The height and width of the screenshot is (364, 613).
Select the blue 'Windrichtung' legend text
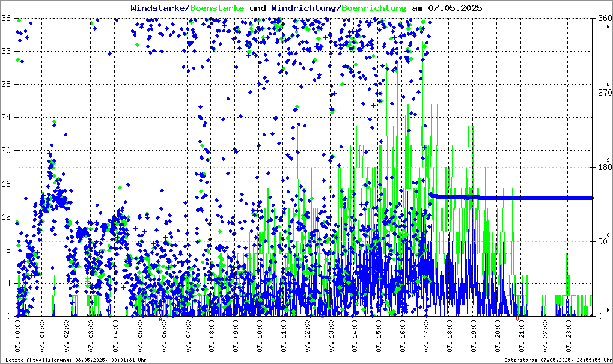[304, 8]
